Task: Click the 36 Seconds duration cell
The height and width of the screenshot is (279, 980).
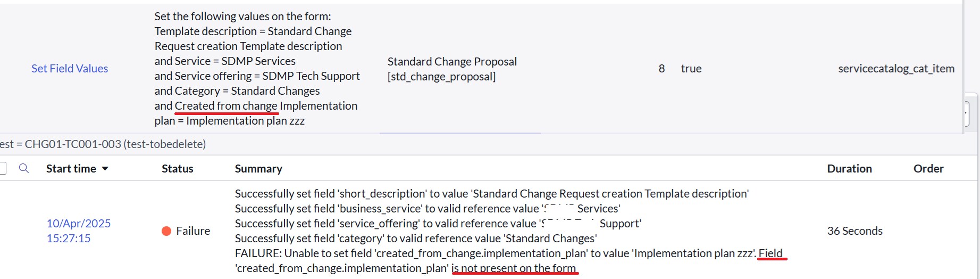Action: [x=855, y=231]
